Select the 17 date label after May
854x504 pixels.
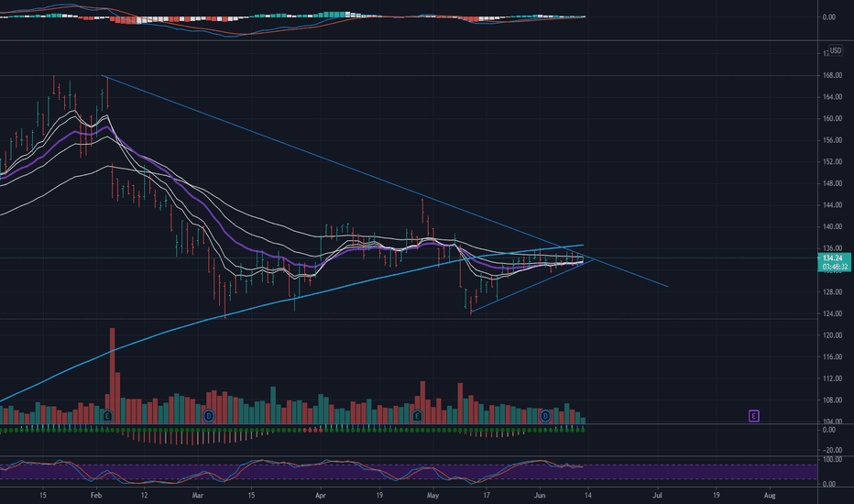[487, 495]
